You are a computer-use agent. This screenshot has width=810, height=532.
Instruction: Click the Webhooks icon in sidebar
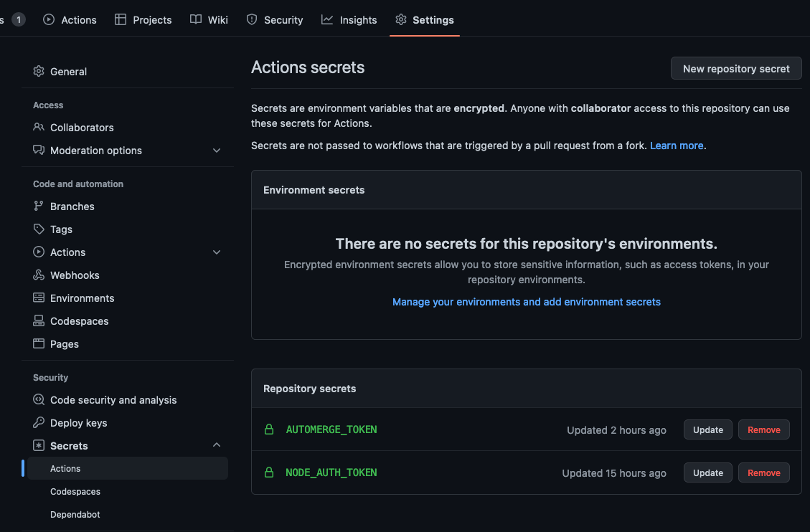39,275
